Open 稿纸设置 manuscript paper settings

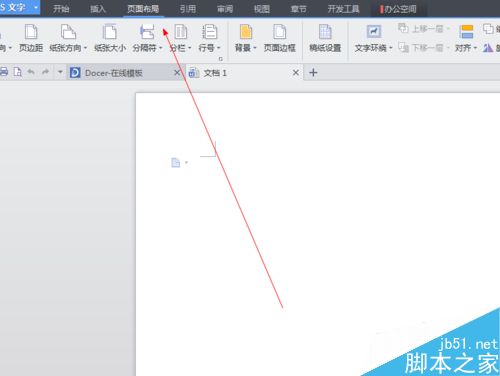coord(325,38)
